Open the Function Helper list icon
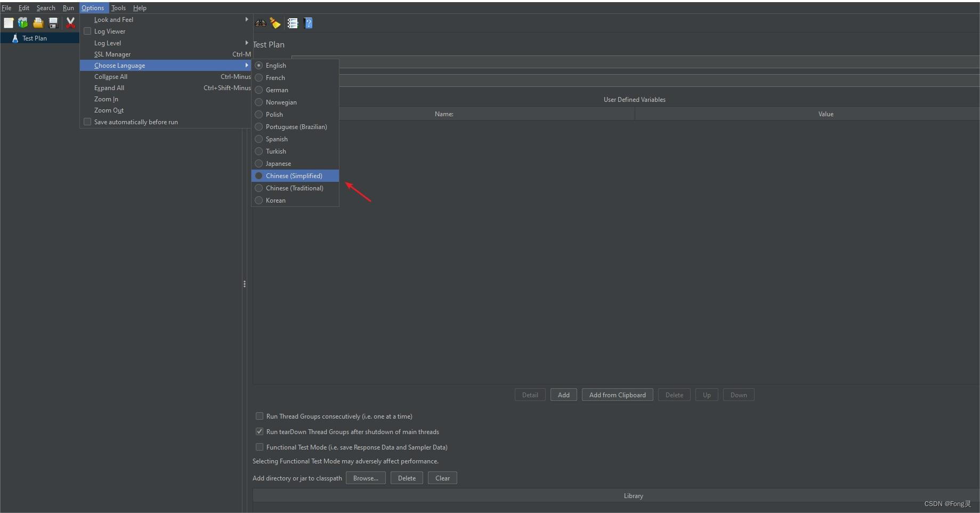Viewport: 980px width, 513px height. click(x=293, y=23)
